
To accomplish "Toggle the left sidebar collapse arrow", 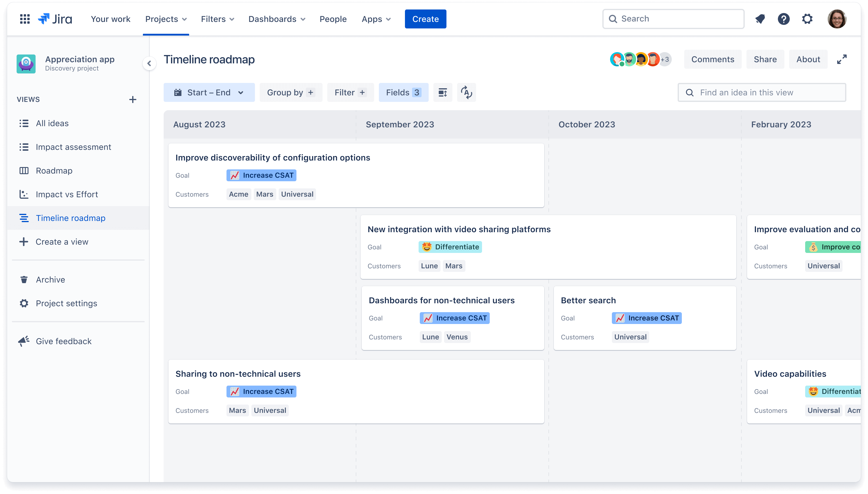I will tap(150, 63).
